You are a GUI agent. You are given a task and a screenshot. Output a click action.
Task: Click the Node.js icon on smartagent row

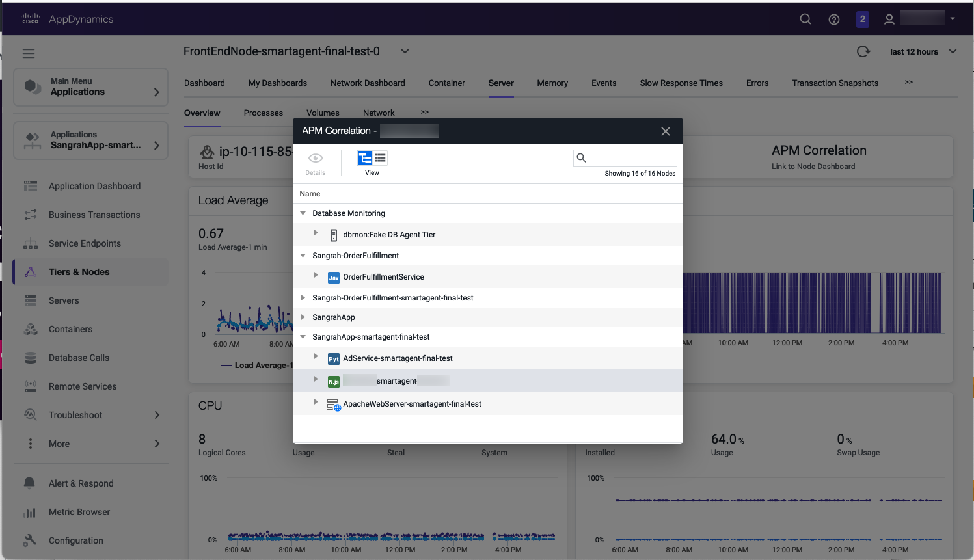[334, 382]
